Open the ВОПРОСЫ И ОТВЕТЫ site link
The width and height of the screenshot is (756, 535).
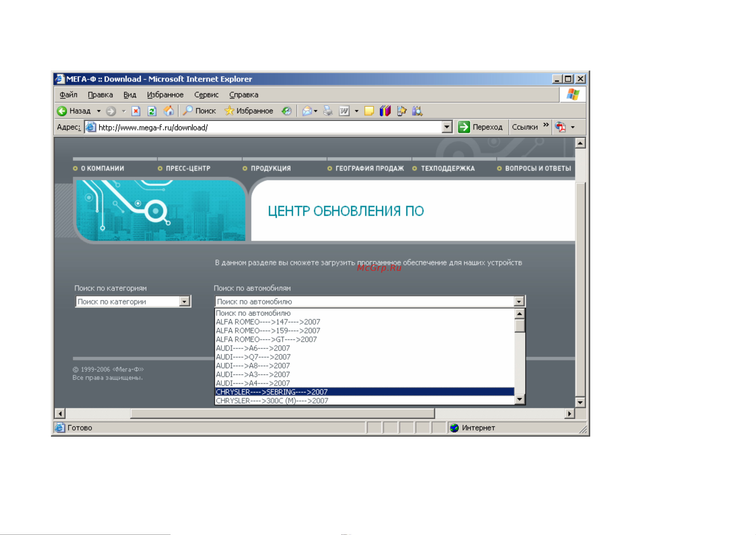click(538, 168)
